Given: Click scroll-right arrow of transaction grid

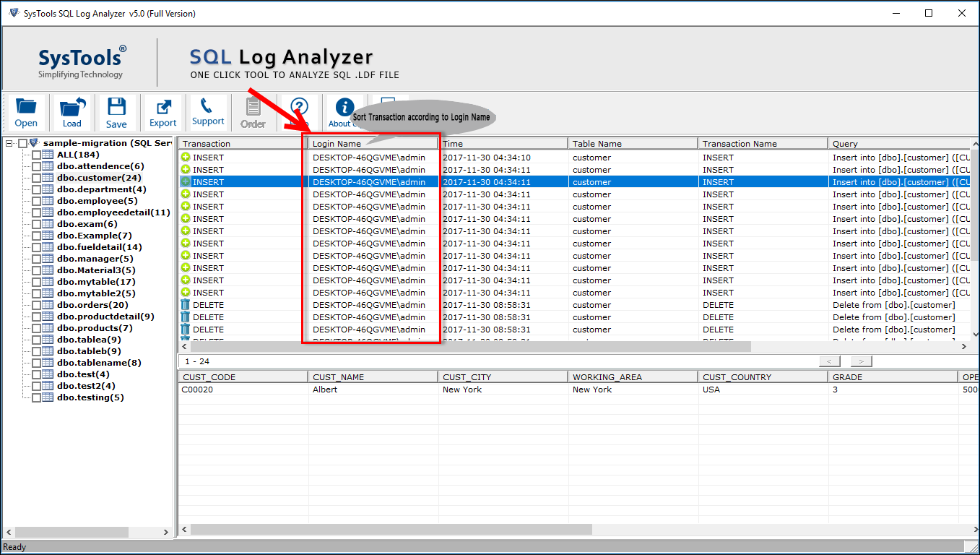Looking at the screenshot, I should pyautogui.click(x=963, y=347).
